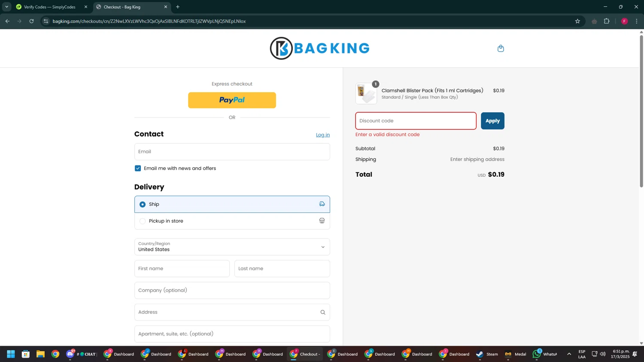
Task: Open Discord CHAT taskbar item
Action: (x=82, y=354)
